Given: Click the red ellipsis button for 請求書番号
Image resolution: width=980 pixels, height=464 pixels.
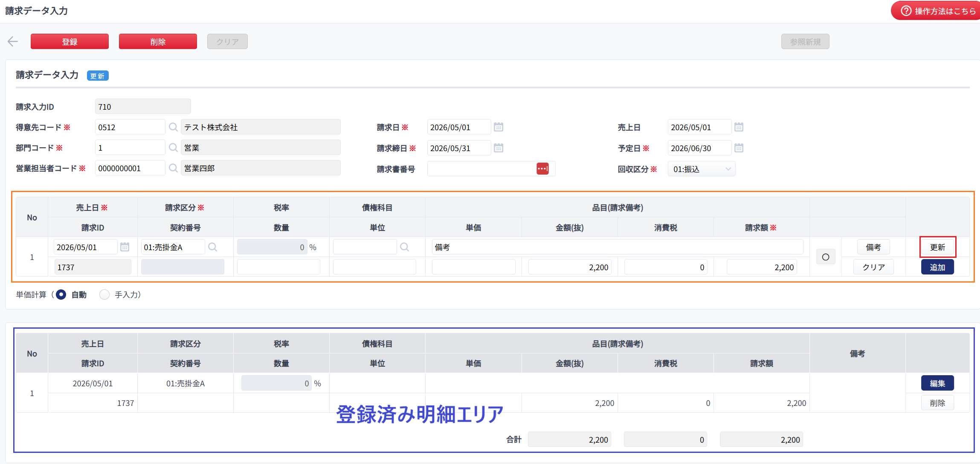Looking at the screenshot, I should point(542,169).
